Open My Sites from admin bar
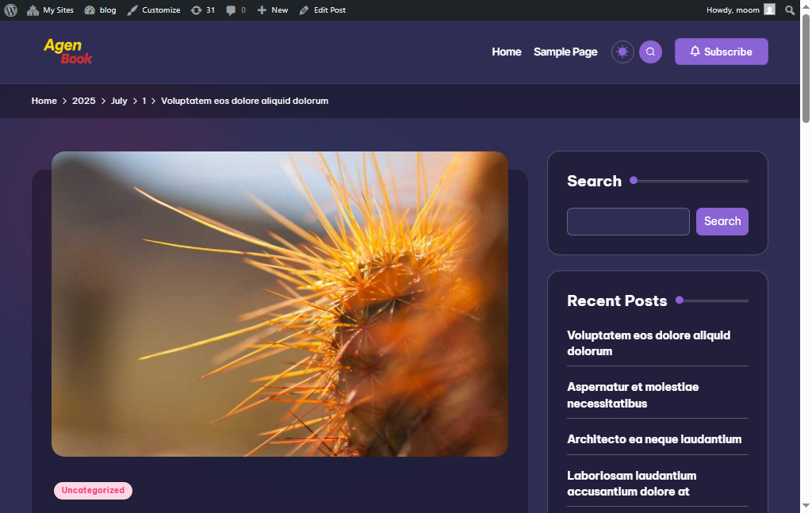 pyautogui.click(x=50, y=10)
